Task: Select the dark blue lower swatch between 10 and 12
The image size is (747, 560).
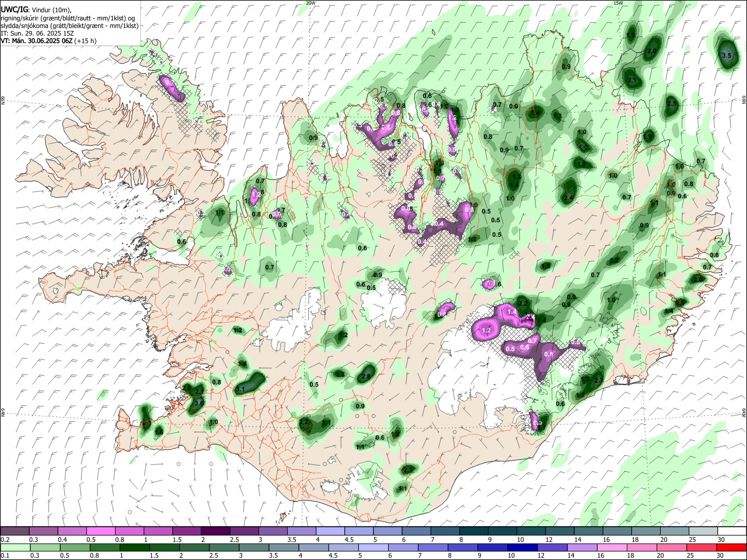Action: pyautogui.click(x=522, y=548)
